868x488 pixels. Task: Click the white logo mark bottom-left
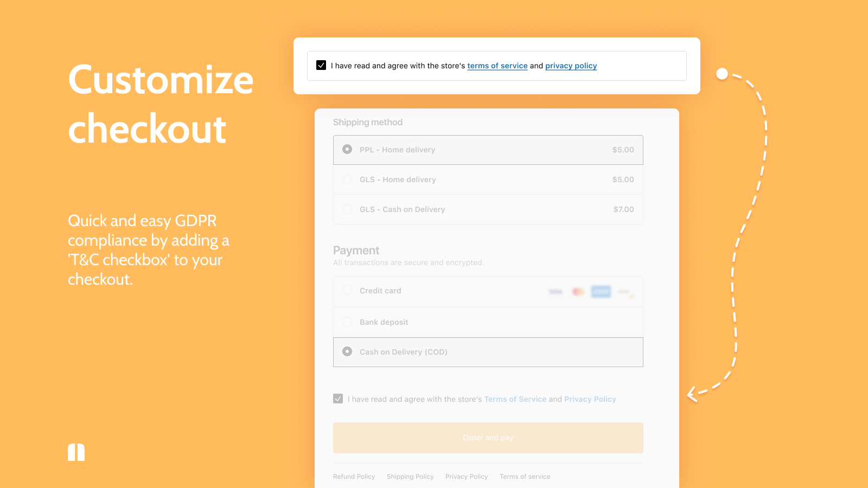click(76, 452)
